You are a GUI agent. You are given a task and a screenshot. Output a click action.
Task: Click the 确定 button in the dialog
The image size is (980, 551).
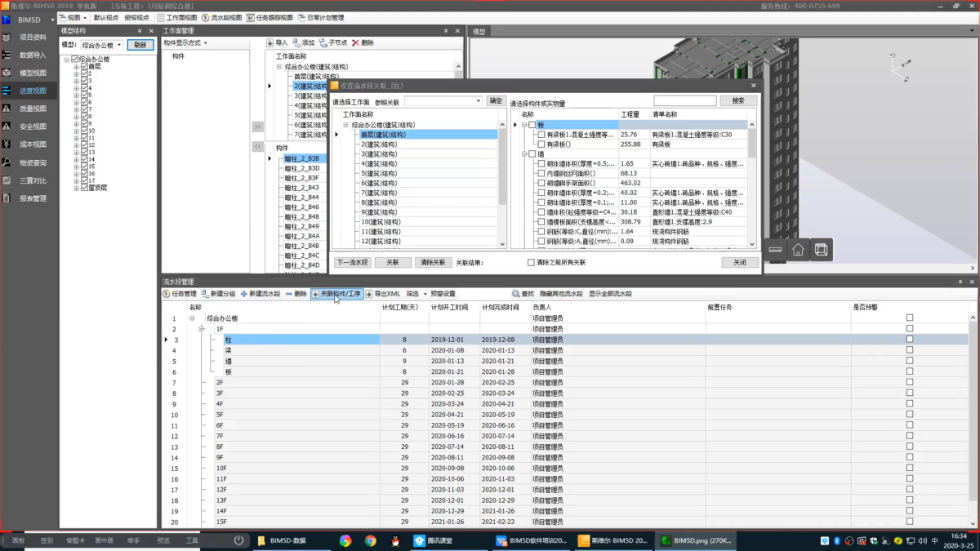(496, 101)
